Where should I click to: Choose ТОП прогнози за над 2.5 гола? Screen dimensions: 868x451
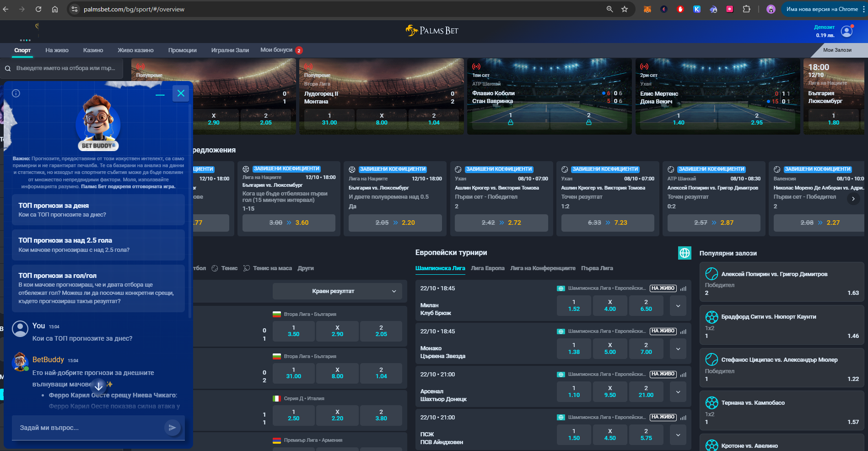[x=98, y=245]
